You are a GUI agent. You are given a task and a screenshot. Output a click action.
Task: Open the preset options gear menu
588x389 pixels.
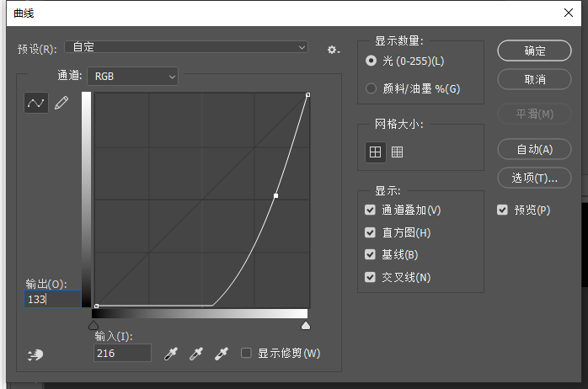click(x=333, y=50)
